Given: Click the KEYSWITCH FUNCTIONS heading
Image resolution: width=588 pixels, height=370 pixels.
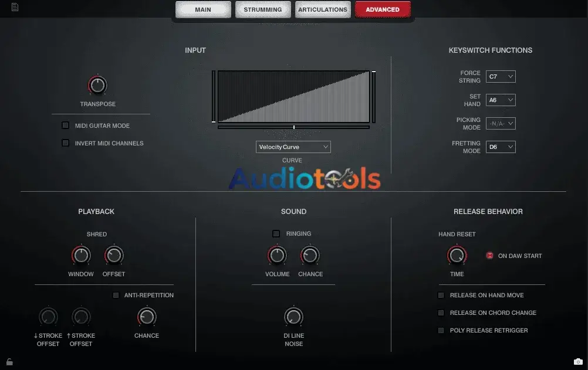Looking at the screenshot, I should [x=491, y=50].
